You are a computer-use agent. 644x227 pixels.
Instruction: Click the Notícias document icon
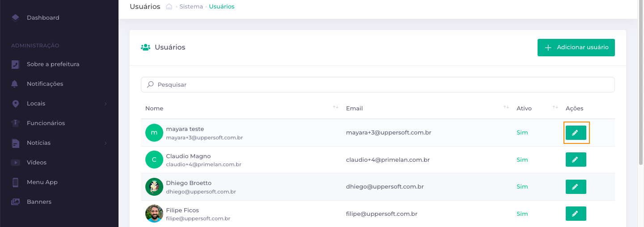pyautogui.click(x=15, y=143)
